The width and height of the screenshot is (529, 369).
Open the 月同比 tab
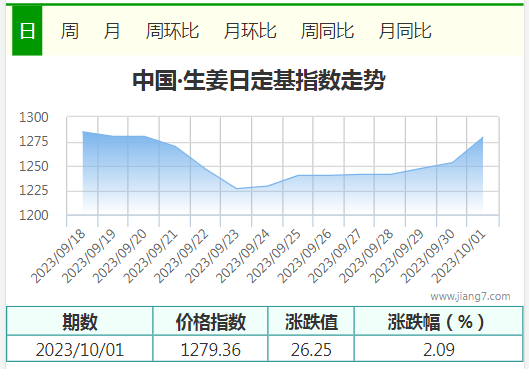coord(405,31)
